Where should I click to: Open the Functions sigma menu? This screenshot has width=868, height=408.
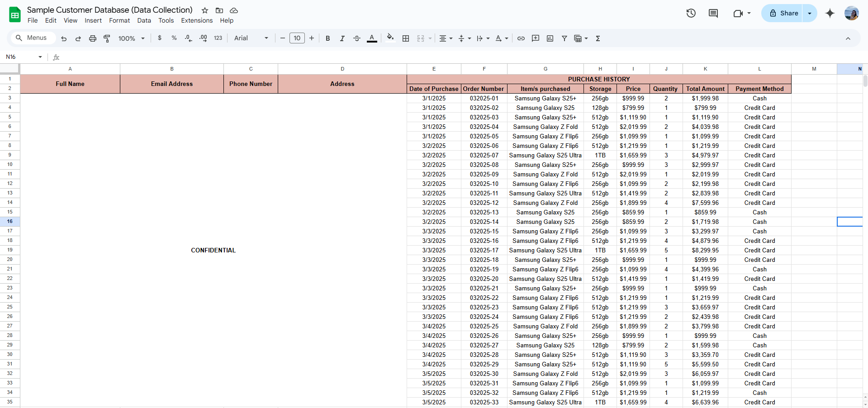click(598, 38)
